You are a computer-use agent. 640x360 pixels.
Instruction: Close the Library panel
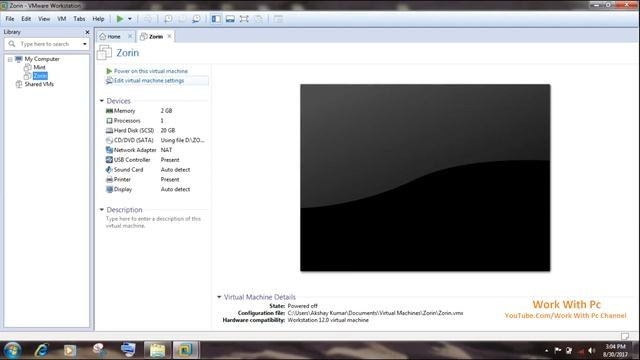(x=87, y=32)
